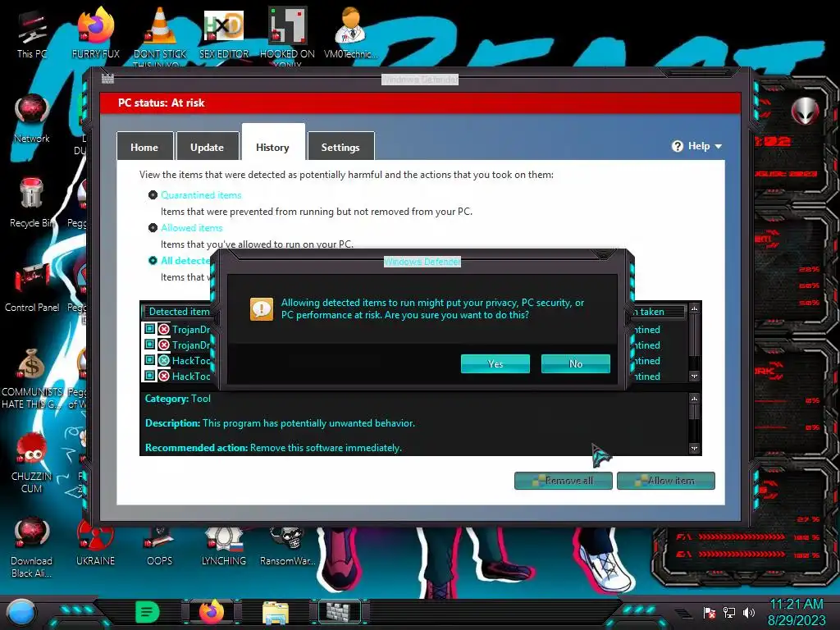Open the VLC cone DONT STICK icon
Screen dimensions: 840x630
tap(160, 34)
